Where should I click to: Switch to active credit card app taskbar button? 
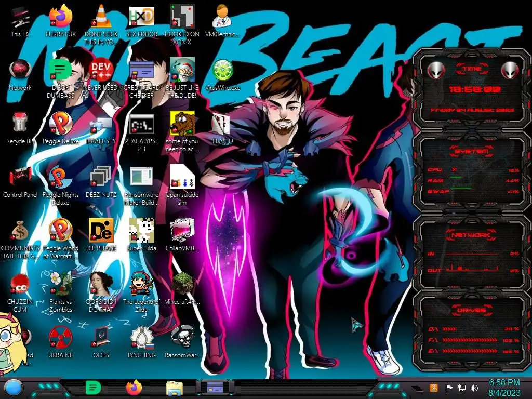[215, 388]
